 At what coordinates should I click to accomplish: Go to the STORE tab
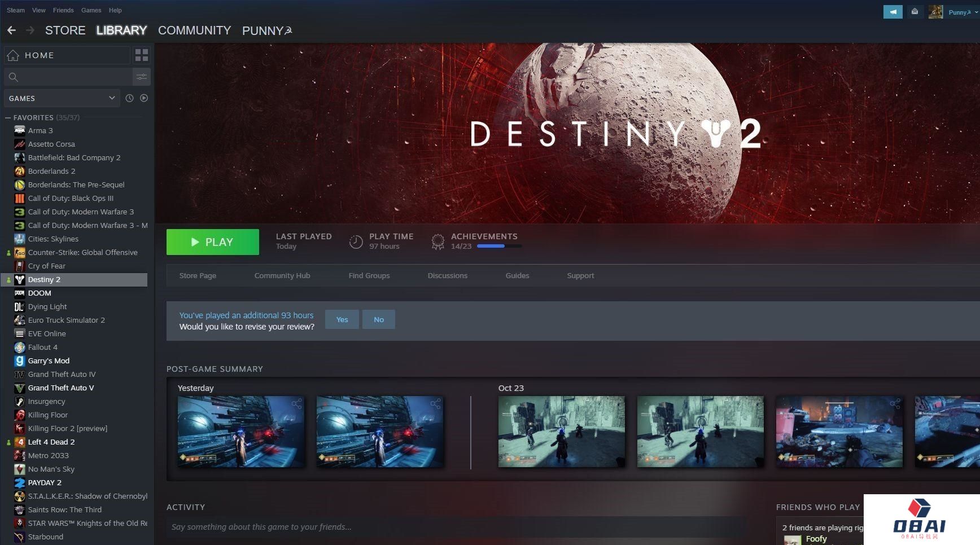tap(65, 30)
